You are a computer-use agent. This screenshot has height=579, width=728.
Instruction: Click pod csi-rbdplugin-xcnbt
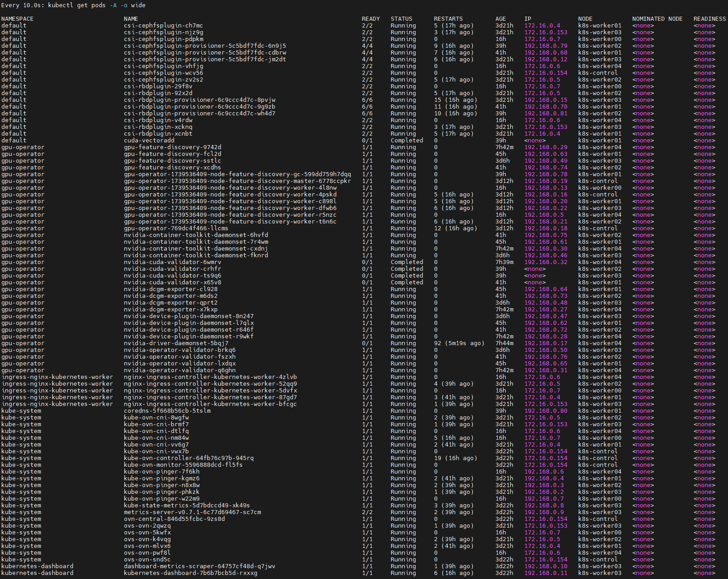[158, 134]
